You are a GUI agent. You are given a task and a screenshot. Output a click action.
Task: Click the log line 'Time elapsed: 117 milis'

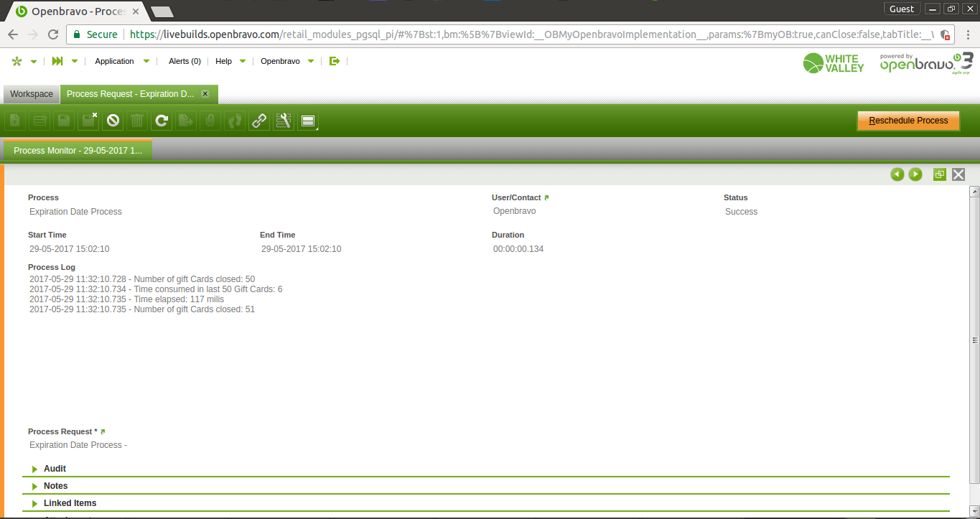127,299
